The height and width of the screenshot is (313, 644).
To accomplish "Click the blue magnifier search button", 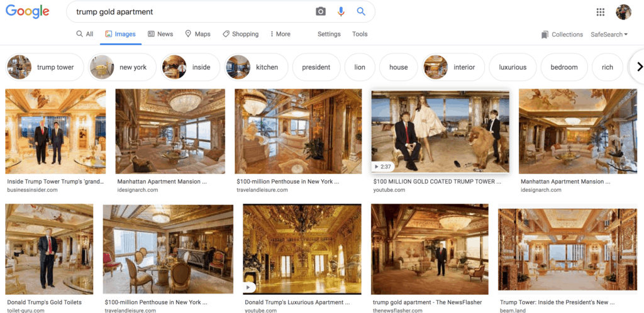I will point(361,12).
